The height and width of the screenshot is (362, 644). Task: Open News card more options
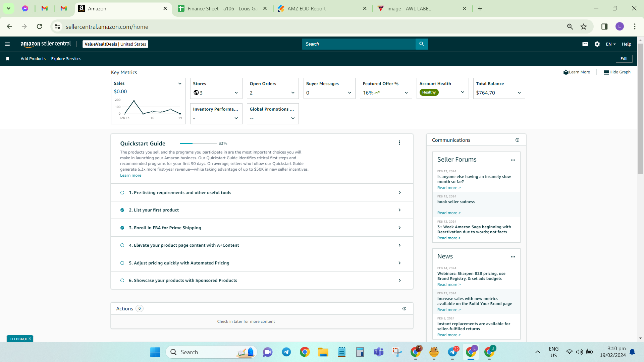coord(513,257)
